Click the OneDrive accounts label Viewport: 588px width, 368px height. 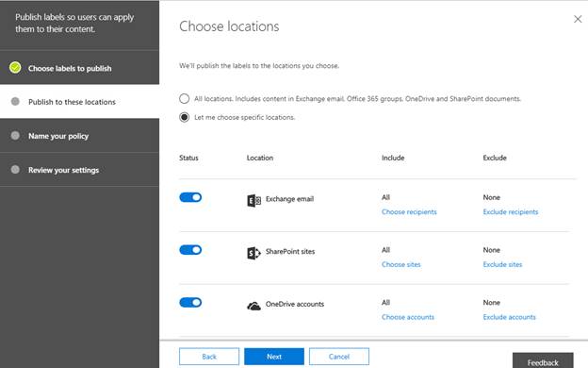[x=295, y=304]
